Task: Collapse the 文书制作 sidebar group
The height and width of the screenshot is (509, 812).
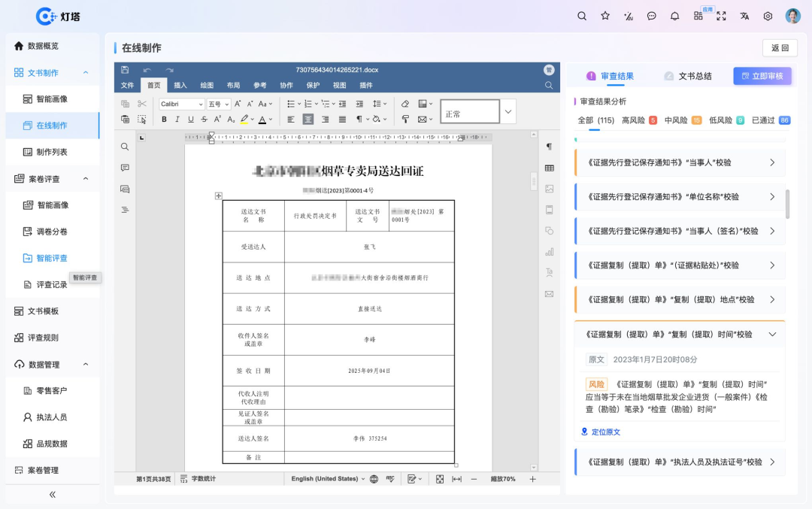Action: click(x=86, y=73)
